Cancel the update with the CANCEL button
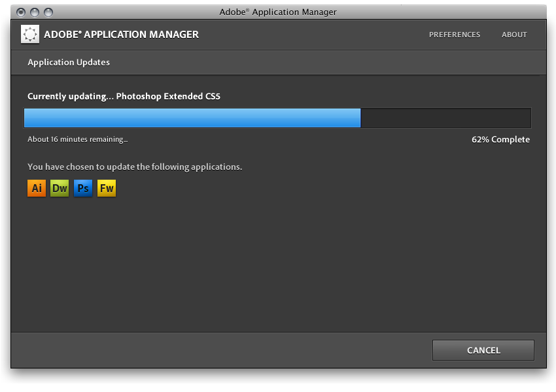556x392 pixels. (483, 350)
